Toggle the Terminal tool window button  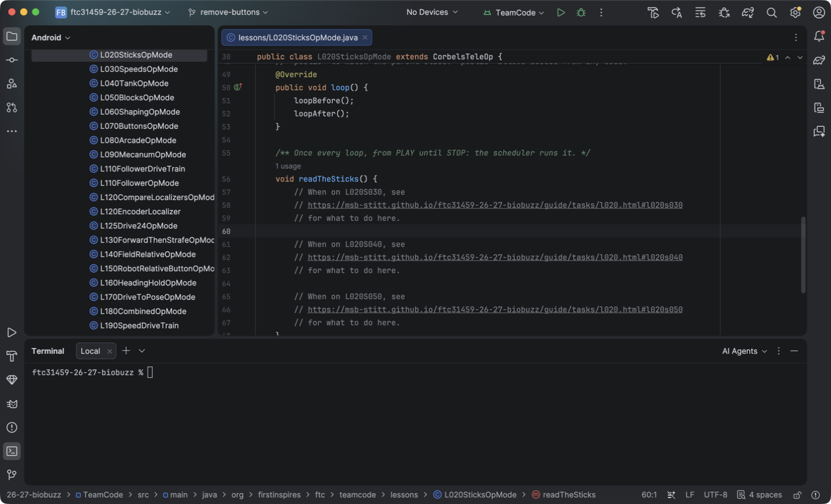(12, 451)
